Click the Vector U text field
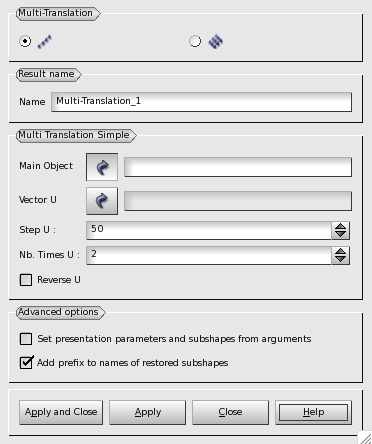The image size is (372, 444). click(x=238, y=201)
